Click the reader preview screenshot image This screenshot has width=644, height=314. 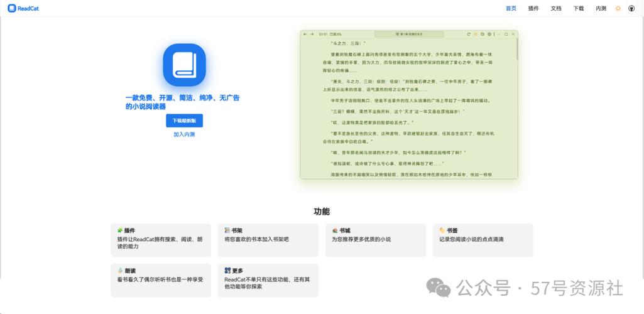(409, 104)
